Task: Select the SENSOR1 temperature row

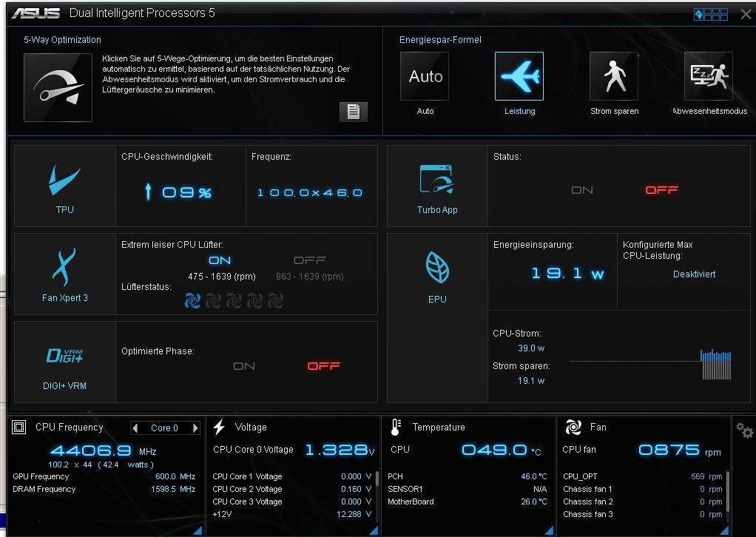Action: [x=468, y=489]
